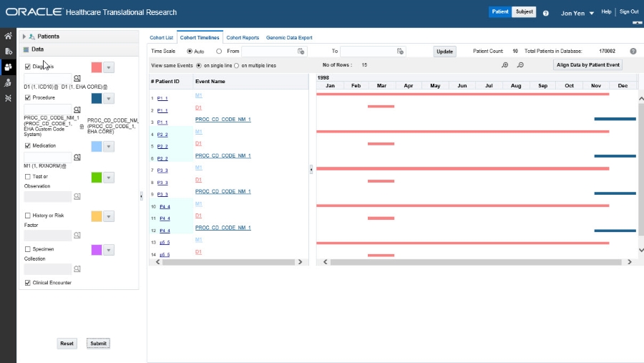Screen dimensions: 644x363
Task: Click the pink Diagnosis color swatch
Action: [97, 67]
